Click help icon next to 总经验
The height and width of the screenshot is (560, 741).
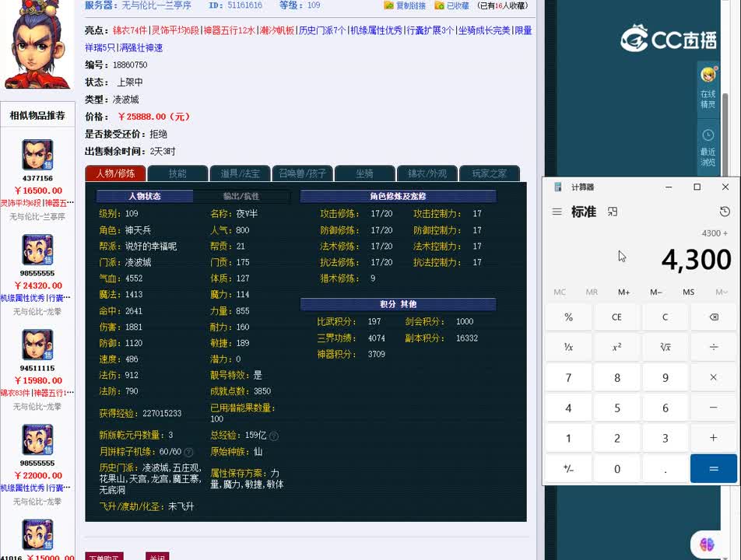pyautogui.click(x=274, y=436)
